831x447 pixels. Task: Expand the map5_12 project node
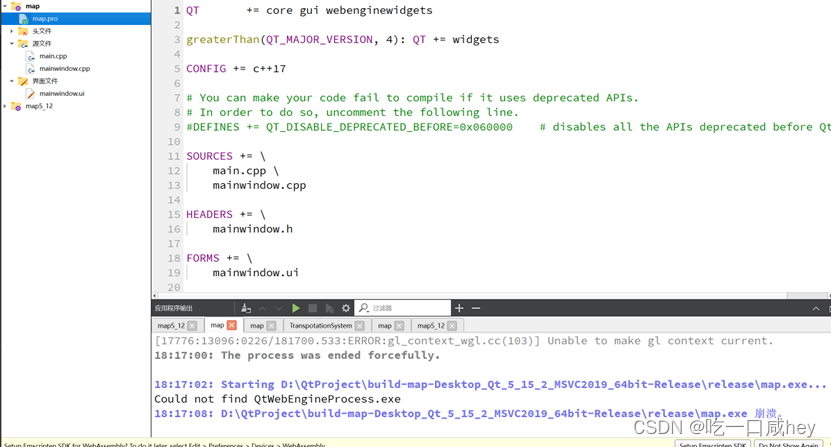5,106
